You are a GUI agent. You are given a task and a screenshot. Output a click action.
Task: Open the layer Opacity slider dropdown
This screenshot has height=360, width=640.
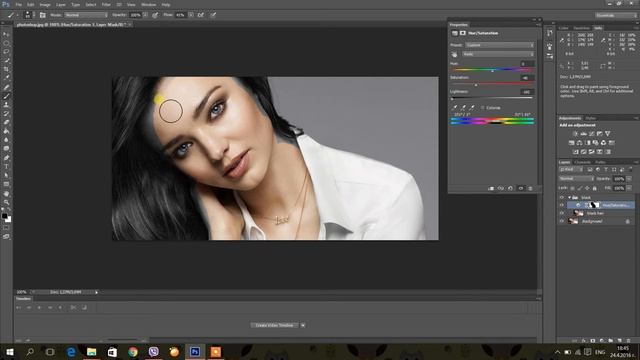[x=629, y=179]
